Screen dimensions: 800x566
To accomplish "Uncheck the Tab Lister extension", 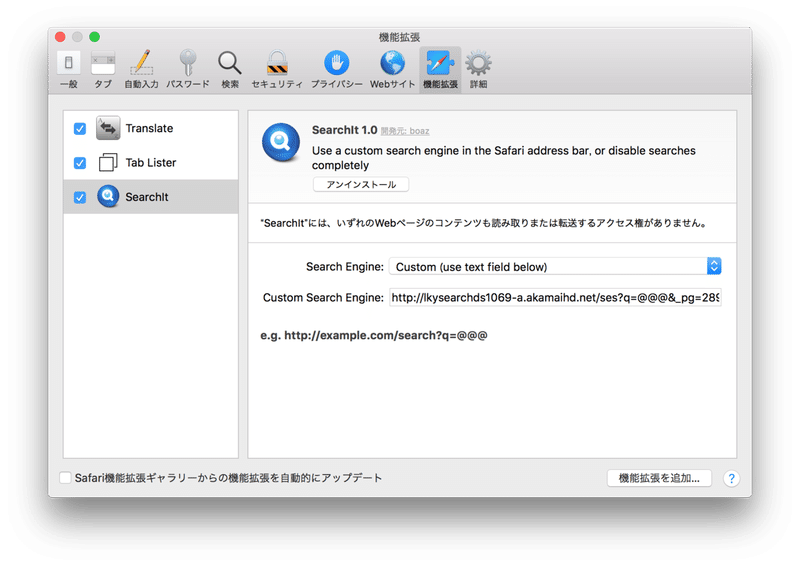I will pos(80,163).
